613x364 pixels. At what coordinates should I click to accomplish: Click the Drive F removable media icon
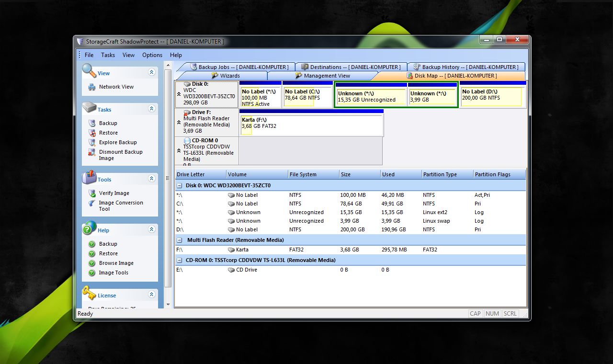pos(187,113)
